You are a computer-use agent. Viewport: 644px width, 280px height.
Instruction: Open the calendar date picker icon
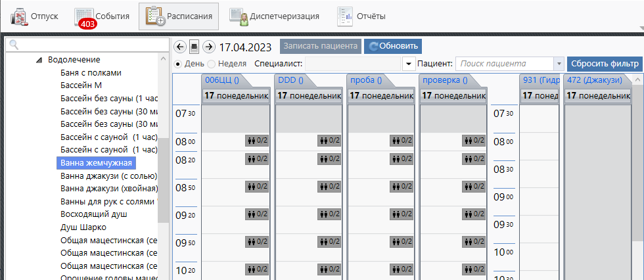pos(194,47)
